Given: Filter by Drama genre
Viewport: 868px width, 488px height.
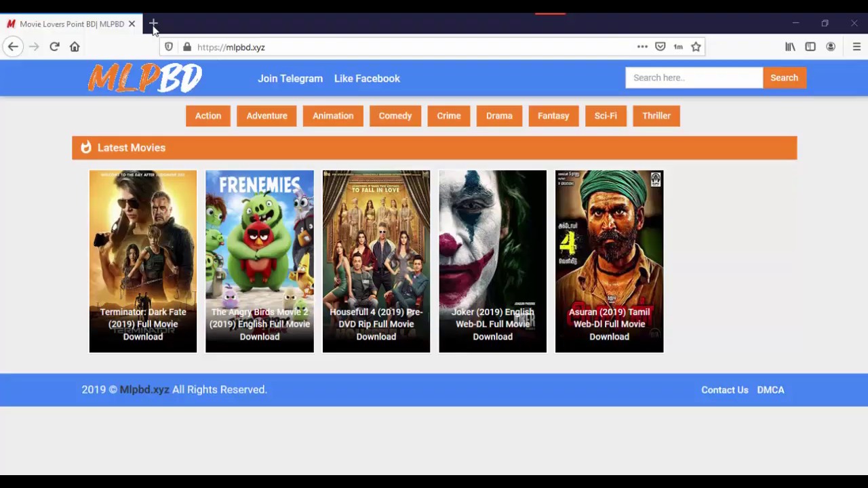Looking at the screenshot, I should click(x=499, y=116).
